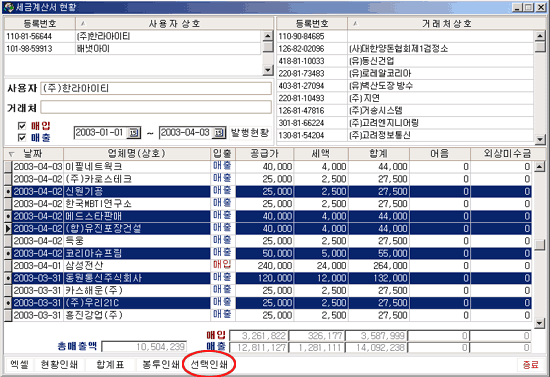Click scroll-down arrow of user list

pos(268,69)
